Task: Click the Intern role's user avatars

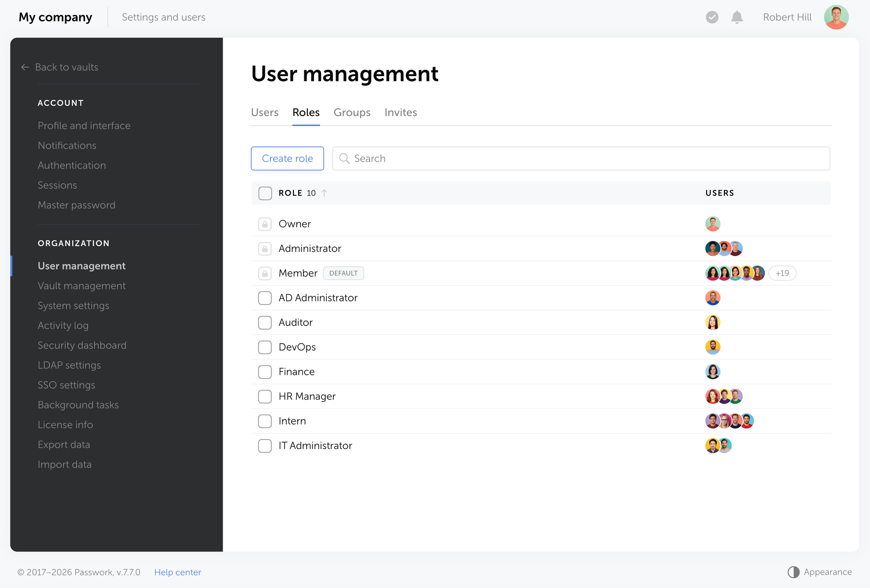Action: [x=729, y=421]
